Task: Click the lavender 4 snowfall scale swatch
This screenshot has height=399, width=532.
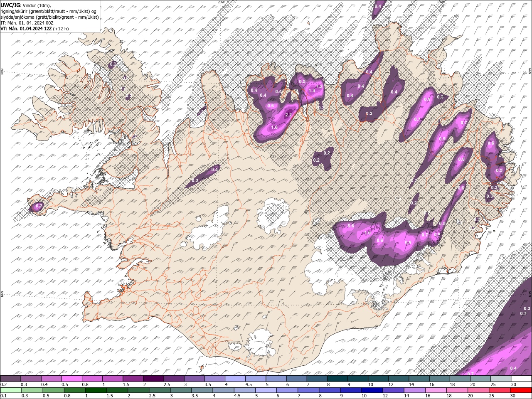Action: [x=235, y=379]
